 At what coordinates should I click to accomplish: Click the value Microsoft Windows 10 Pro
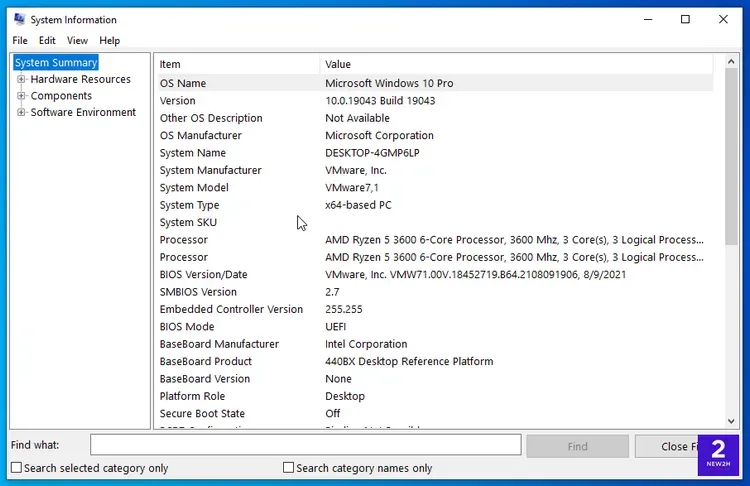coord(389,83)
